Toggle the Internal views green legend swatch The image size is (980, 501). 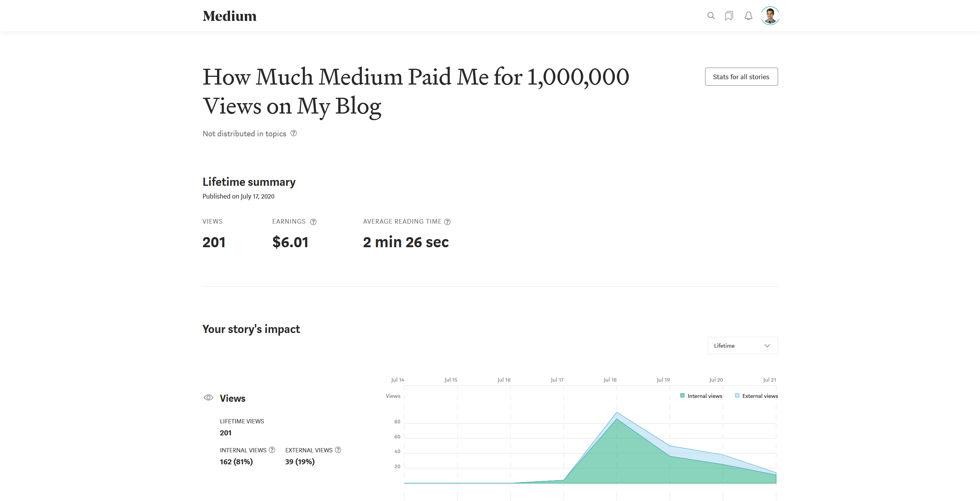pyautogui.click(x=682, y=396)
